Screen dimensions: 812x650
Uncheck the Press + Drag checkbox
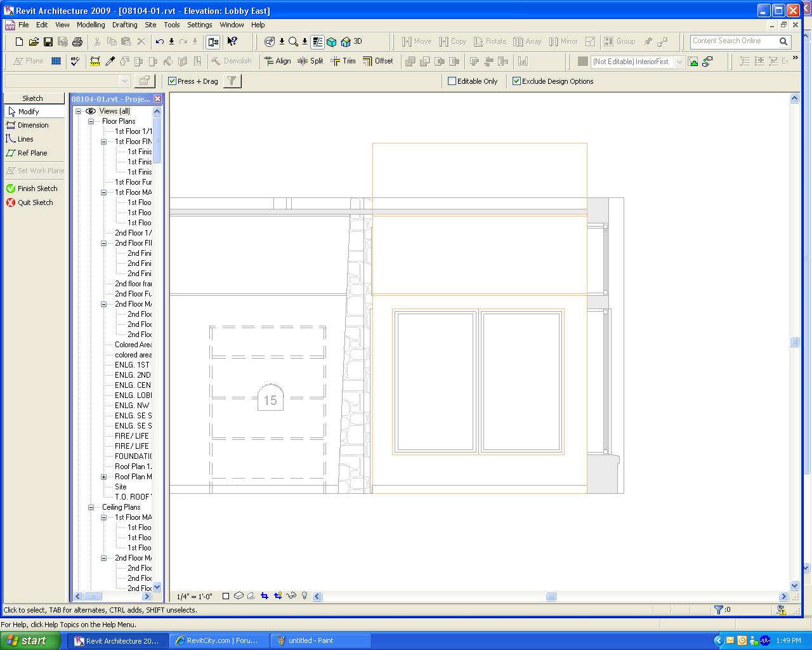pyautogui.click(x=172, y=81)
